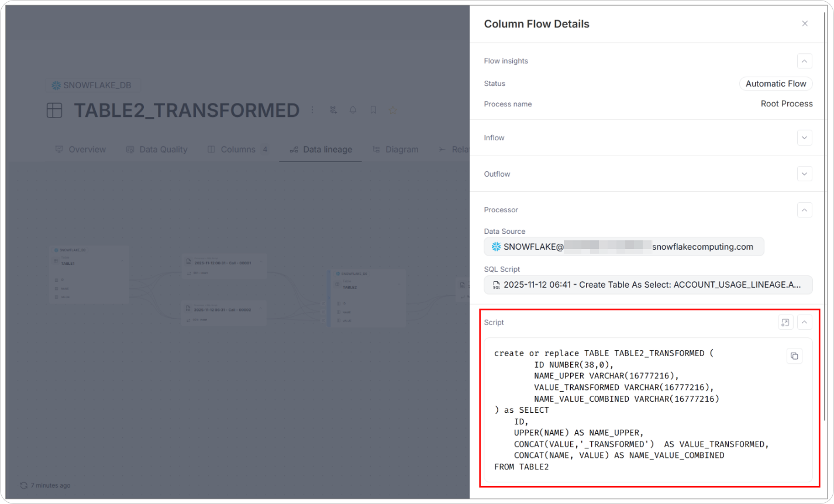Collapse the Flow insights section
Screen dimensions: 834x504
[804, 61]
